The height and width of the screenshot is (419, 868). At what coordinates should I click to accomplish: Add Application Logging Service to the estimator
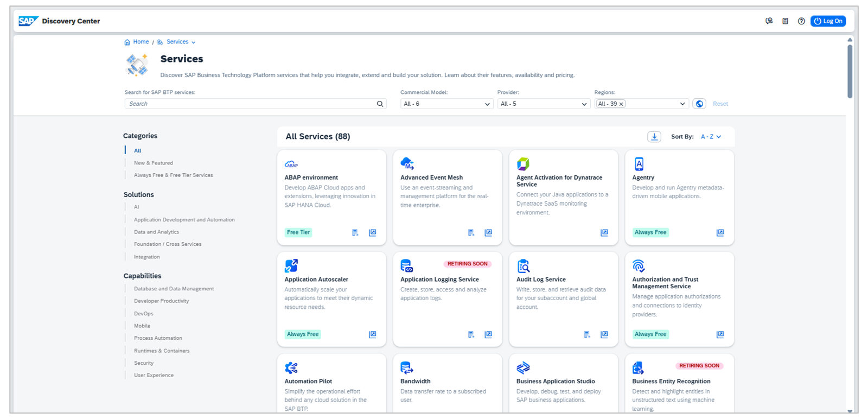click(471, 335)
